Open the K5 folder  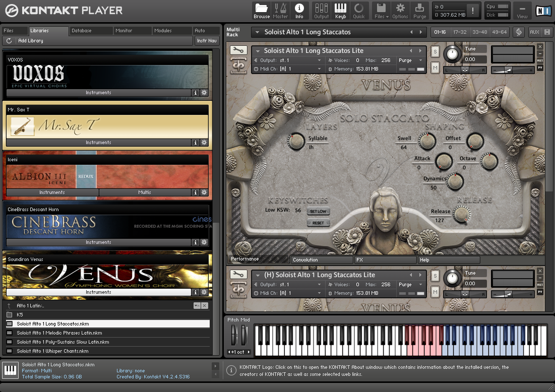107,314
